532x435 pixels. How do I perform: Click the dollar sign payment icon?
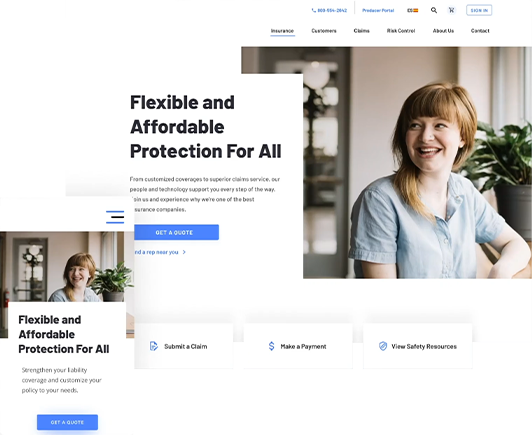pyautogui.click(x=271, y=346)
